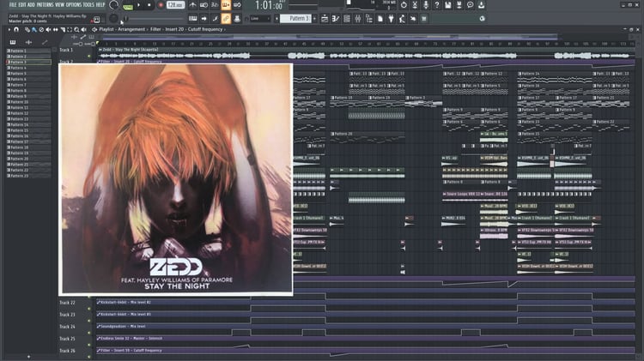Open the Browser view icon
The width and height of the screenshot is (644, 361).
click(x=369, y=19)
